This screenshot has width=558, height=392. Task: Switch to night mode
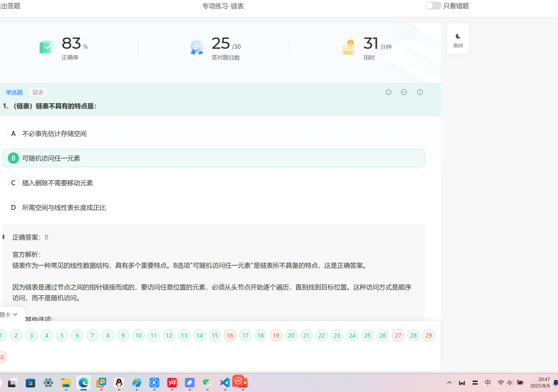[458, 39]
